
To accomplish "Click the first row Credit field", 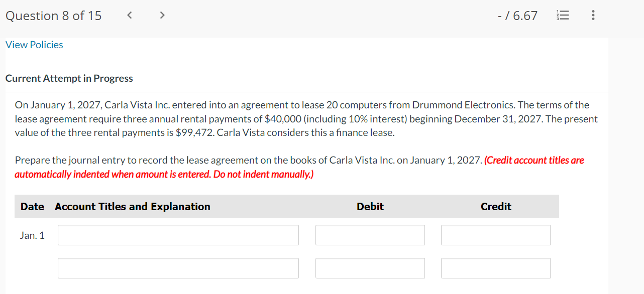I will [495, 235].
